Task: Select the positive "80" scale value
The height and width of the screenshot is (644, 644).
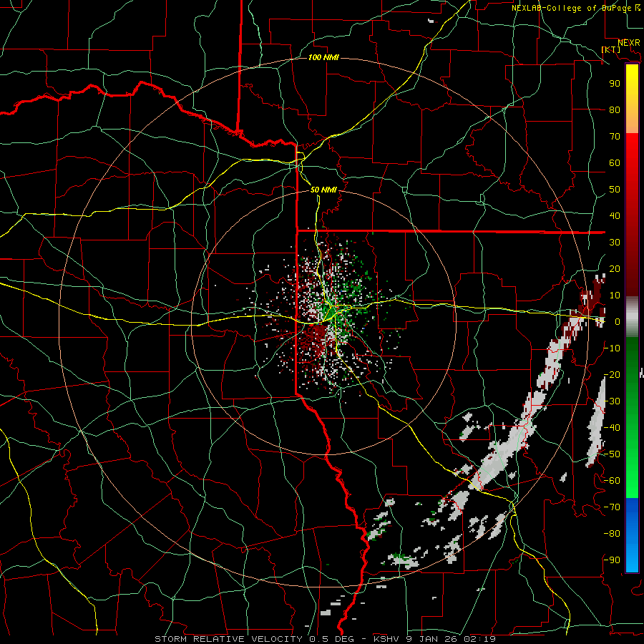Action: tap(615, 109)
